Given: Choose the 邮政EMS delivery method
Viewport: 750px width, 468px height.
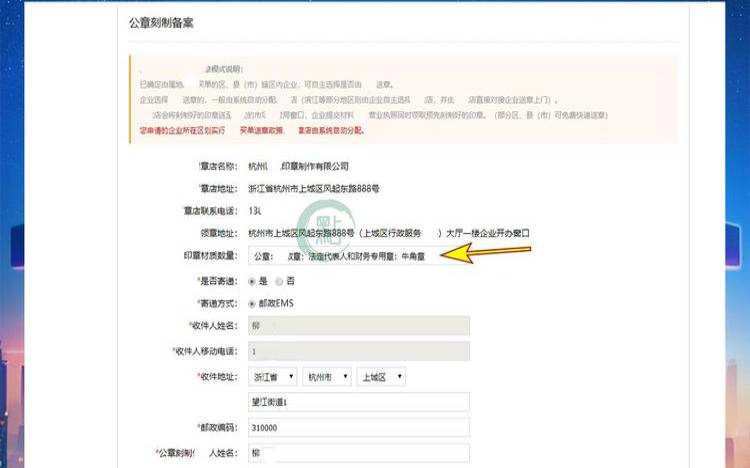Looking at the screenshot, I should tap(252, 303).
